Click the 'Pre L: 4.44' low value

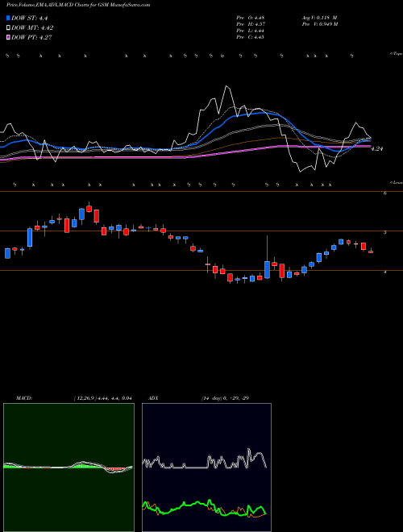point(251,31)
